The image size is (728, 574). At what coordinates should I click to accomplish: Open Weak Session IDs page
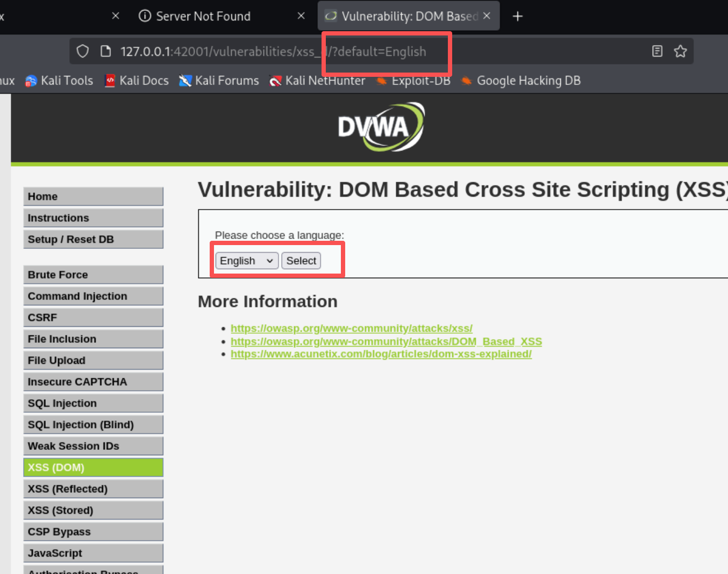click(x=93, y=446)
